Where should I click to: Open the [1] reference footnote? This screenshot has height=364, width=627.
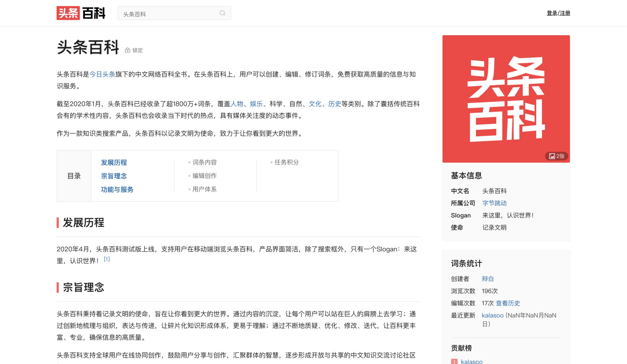[x=107, y=259]
